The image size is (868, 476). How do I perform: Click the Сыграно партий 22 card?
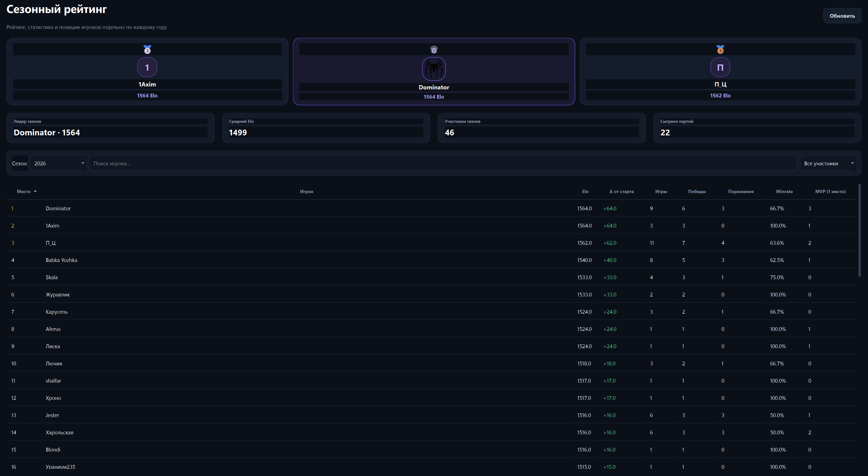[x=757, y=128]
